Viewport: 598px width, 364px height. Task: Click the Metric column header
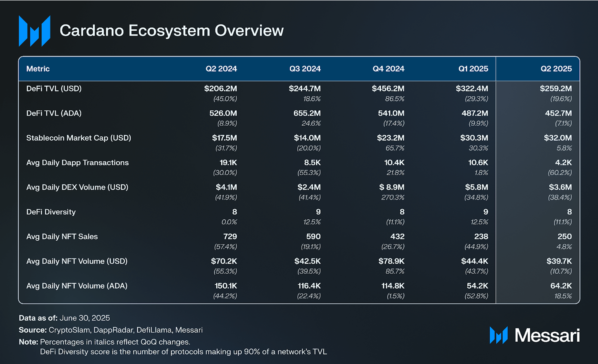tap(38, 69)
